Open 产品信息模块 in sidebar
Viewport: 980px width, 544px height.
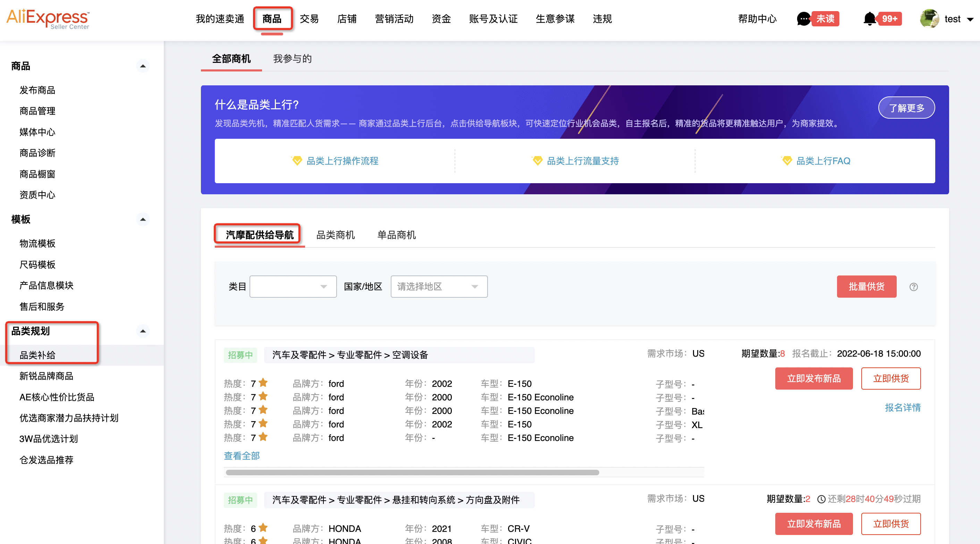[x=47, y=285]
